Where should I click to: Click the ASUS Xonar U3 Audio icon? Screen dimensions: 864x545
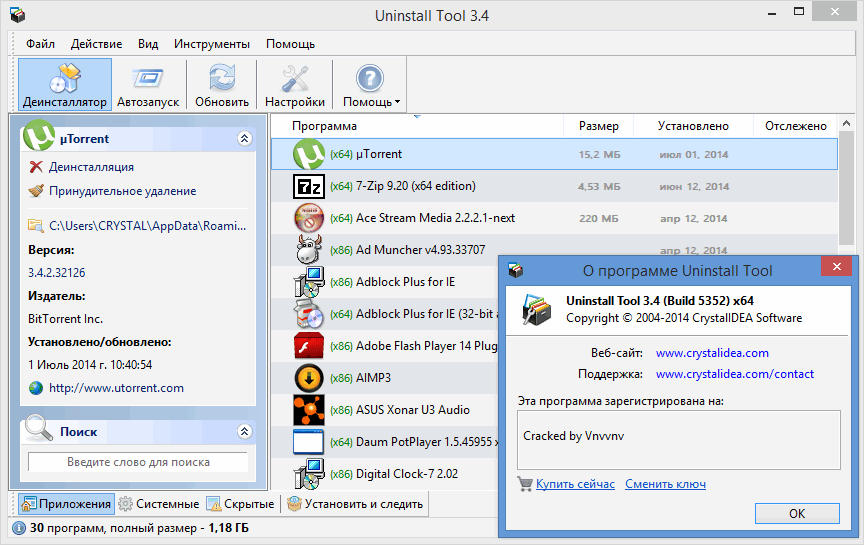coord(309,410)
